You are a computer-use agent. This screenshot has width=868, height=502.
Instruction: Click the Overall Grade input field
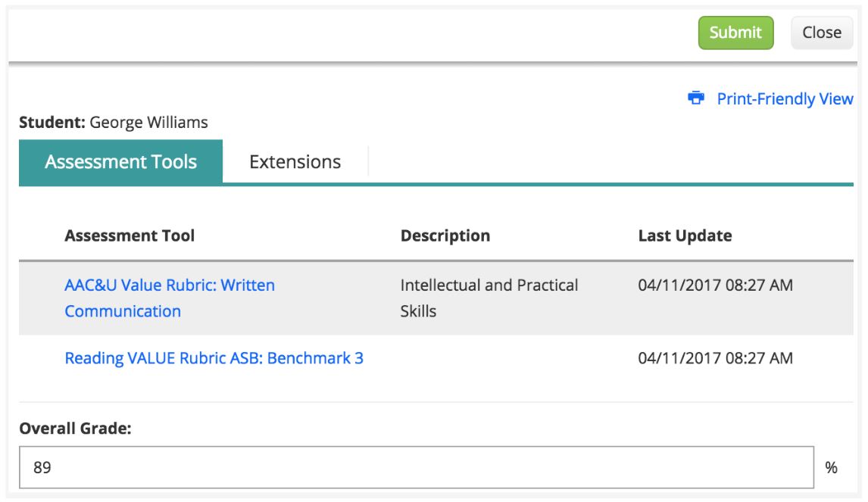(x=417, y=467)
